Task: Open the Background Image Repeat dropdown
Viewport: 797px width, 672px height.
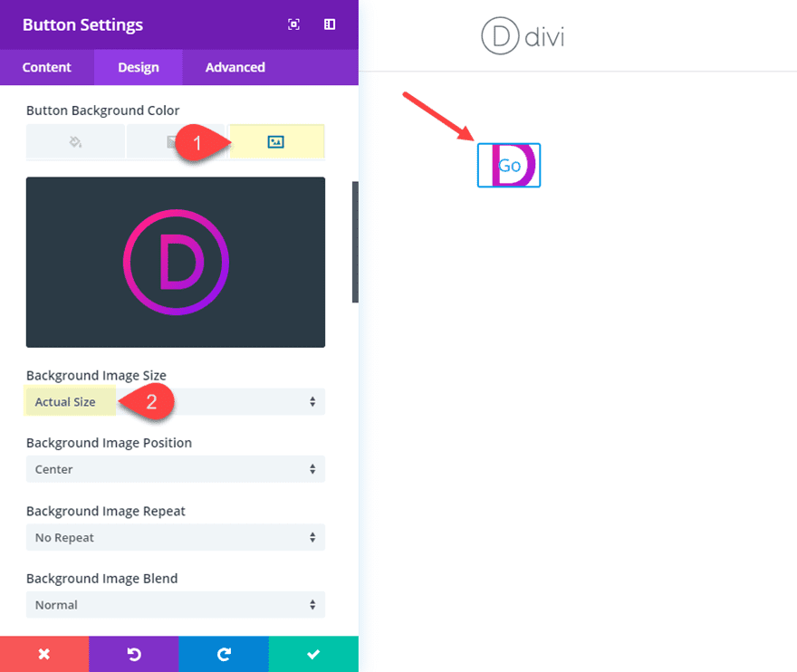Action: [x=175, y=537]
